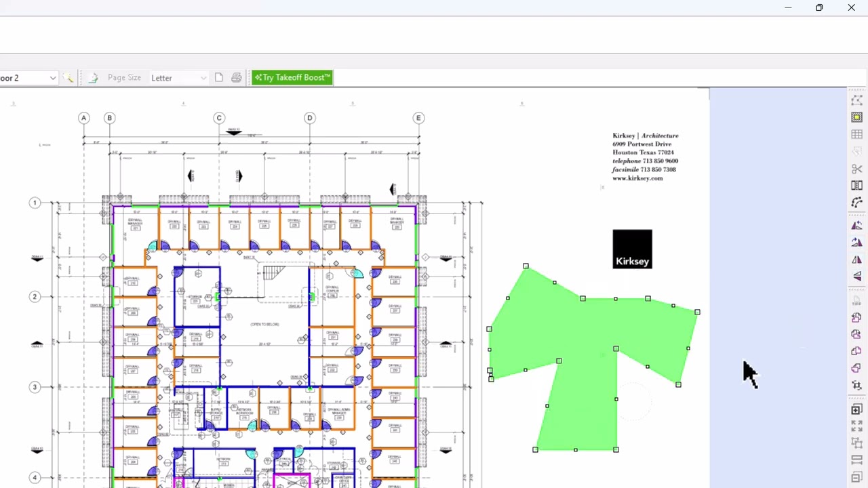Select the crop tool icon
Screen dimensions: 868x488
coord(857,385)
